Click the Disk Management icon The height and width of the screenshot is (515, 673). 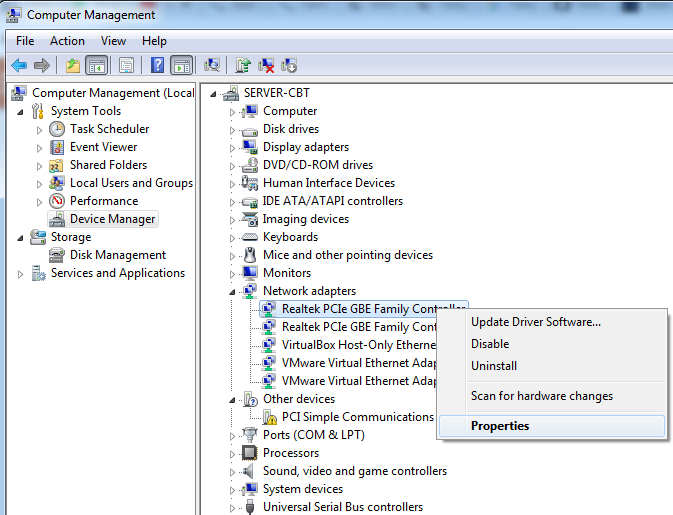tap(57, 255)
